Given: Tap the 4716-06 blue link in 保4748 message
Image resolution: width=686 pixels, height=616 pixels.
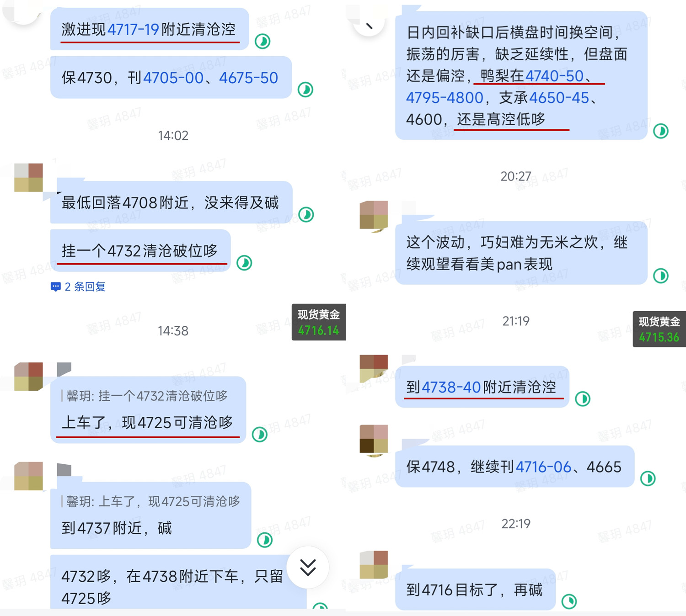Looking at the screenshot, I should (543, 467).
